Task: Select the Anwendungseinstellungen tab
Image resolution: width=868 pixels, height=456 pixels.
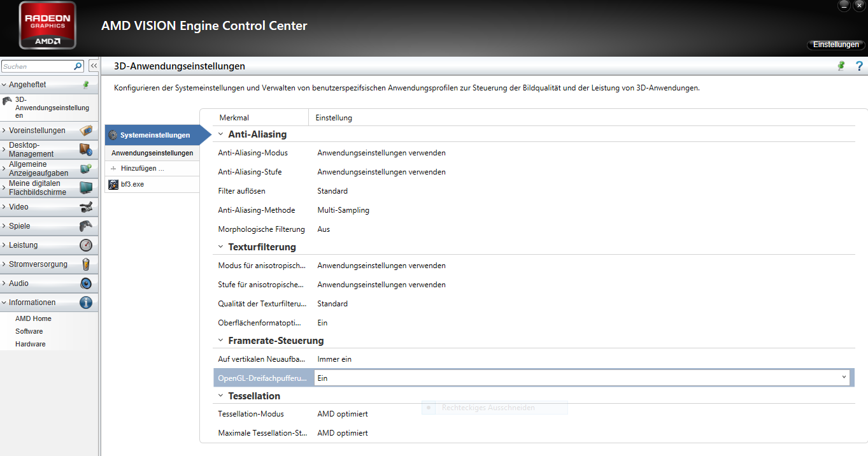Action: tap(152, 153)
